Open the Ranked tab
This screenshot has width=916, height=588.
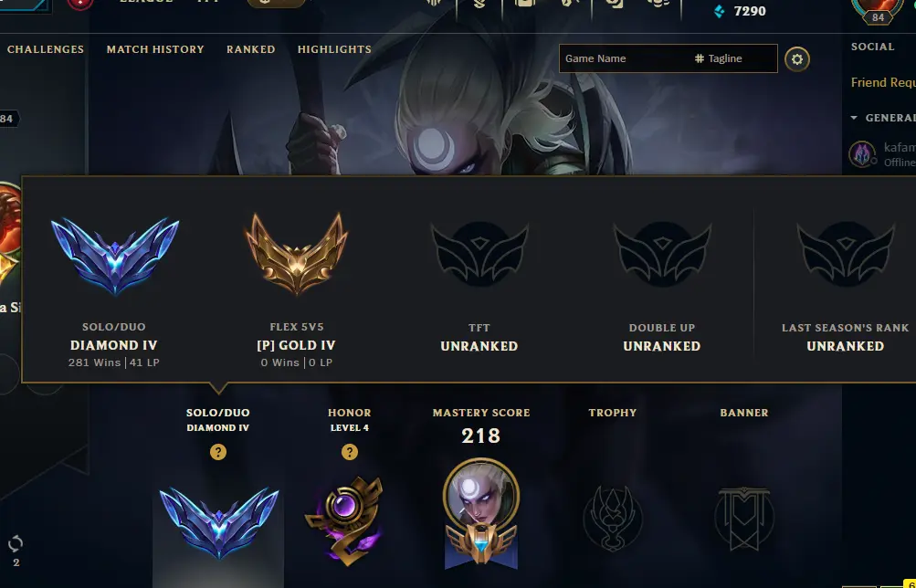tap(250, 49)
